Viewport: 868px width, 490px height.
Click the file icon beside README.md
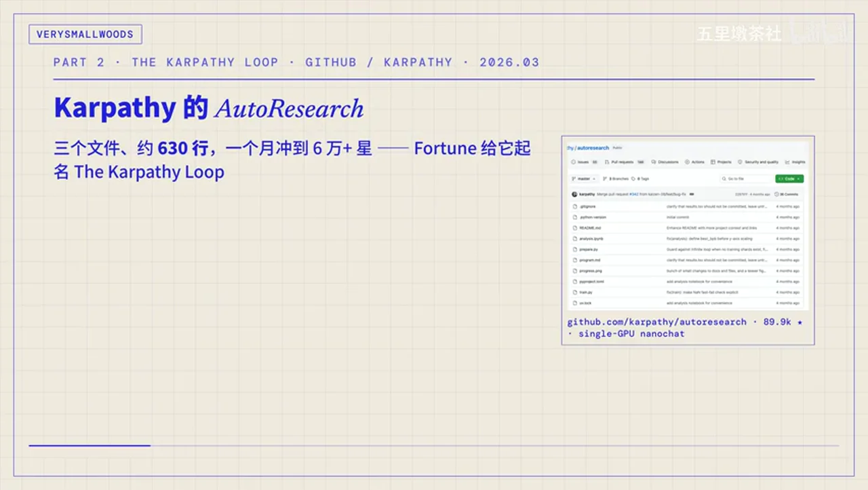pyautogui.click(x=574, y=228)
